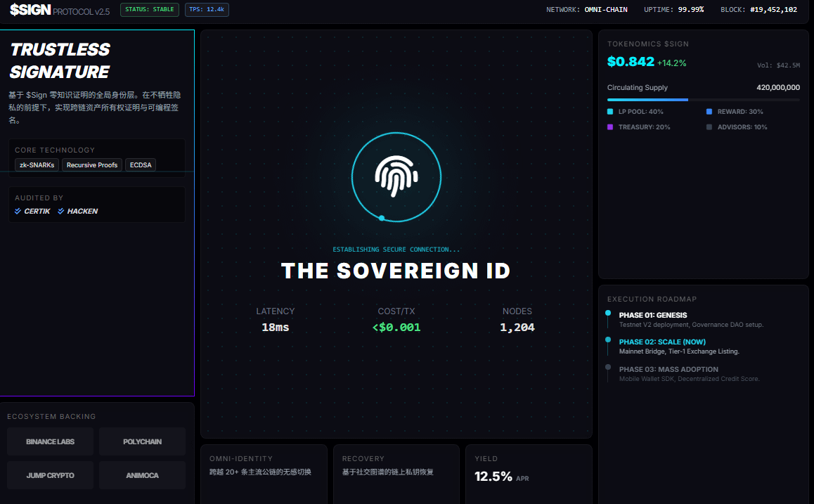The image size is (814, 504).
Task: Click the 18ms latency value
Action: pyautogui.click(x=275, y=328)
